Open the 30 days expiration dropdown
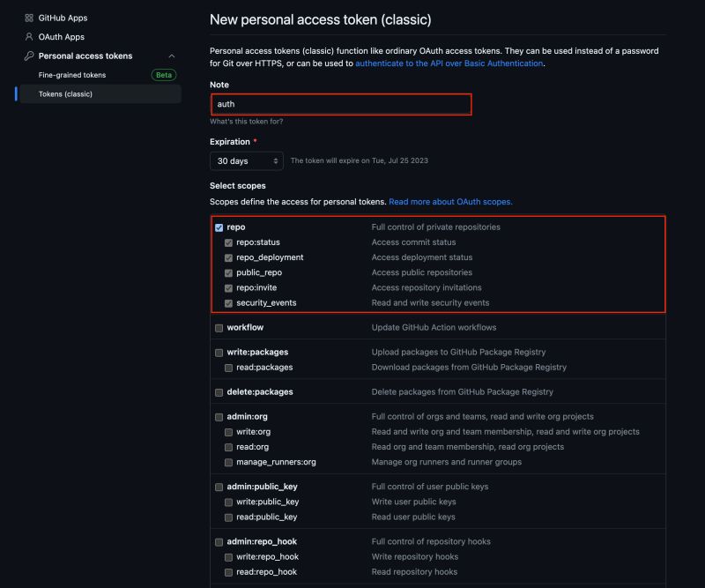This screenshot has width=705, height=588. click(247, 161)
